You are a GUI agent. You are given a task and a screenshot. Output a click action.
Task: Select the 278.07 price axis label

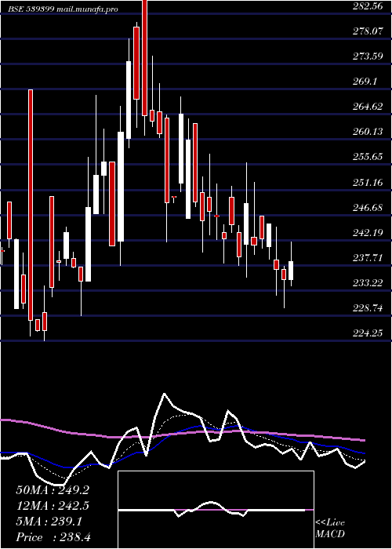pos(368,31)
